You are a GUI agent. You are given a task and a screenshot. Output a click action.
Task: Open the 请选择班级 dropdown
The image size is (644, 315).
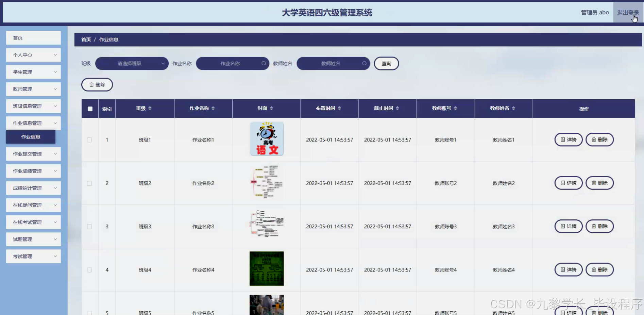tap(132, 63)
